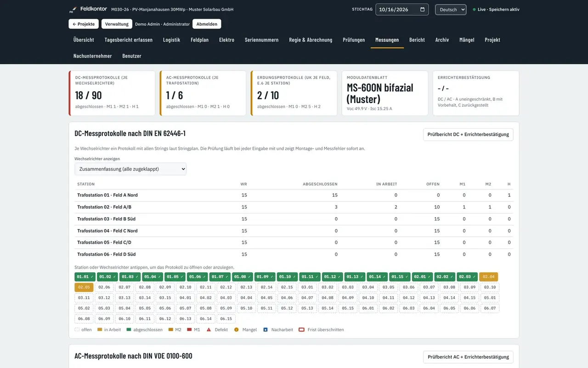Open the Prüfungen tab
588x368 pixels.
(x=354, y=40)
